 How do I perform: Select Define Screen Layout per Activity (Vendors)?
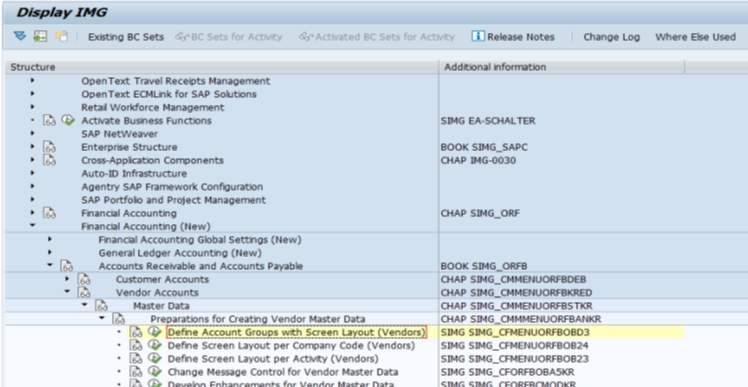click(273, 359)
